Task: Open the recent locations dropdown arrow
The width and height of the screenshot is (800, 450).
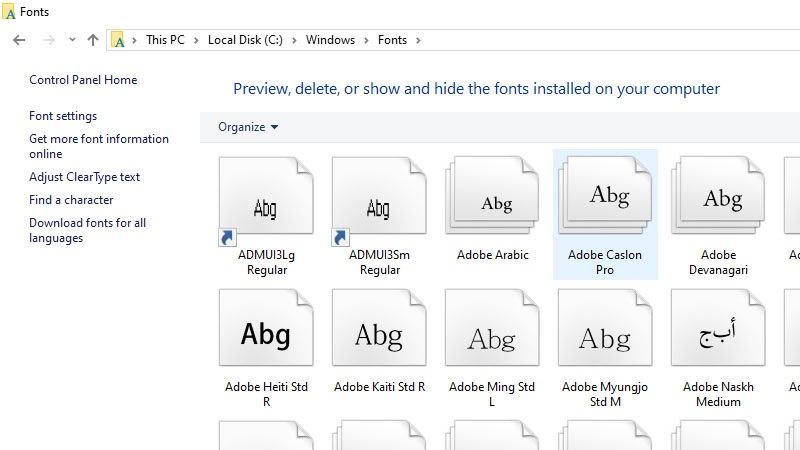Action: pyautogui.click(x=72, y=40)
